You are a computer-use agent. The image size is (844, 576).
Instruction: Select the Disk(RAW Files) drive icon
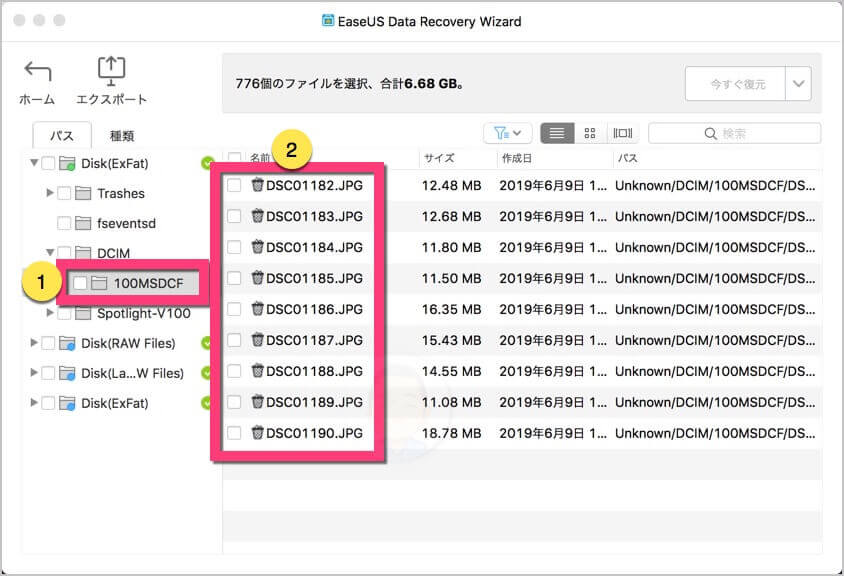[67, 343]
